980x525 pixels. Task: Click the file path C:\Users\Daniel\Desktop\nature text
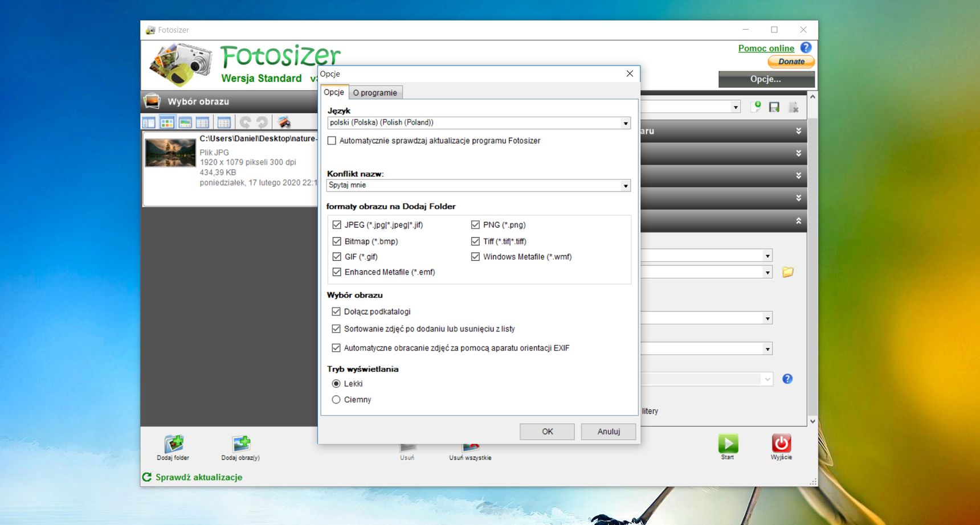coord(258,138)
